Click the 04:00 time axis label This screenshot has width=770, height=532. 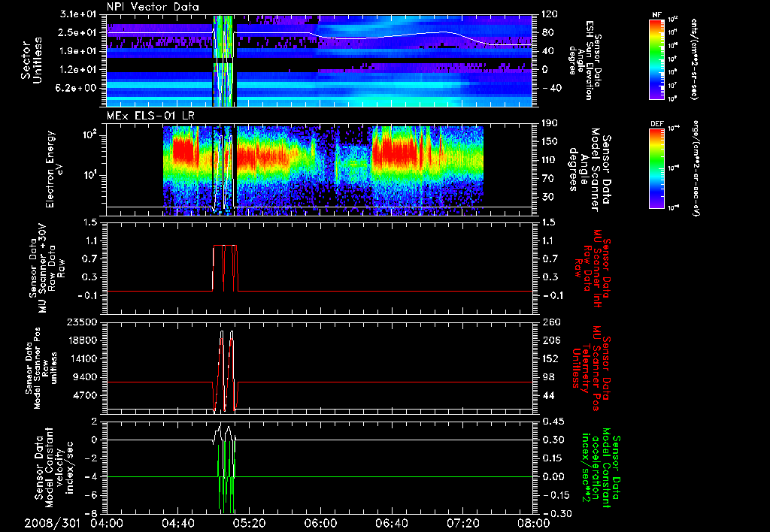(x=106, y=523)
